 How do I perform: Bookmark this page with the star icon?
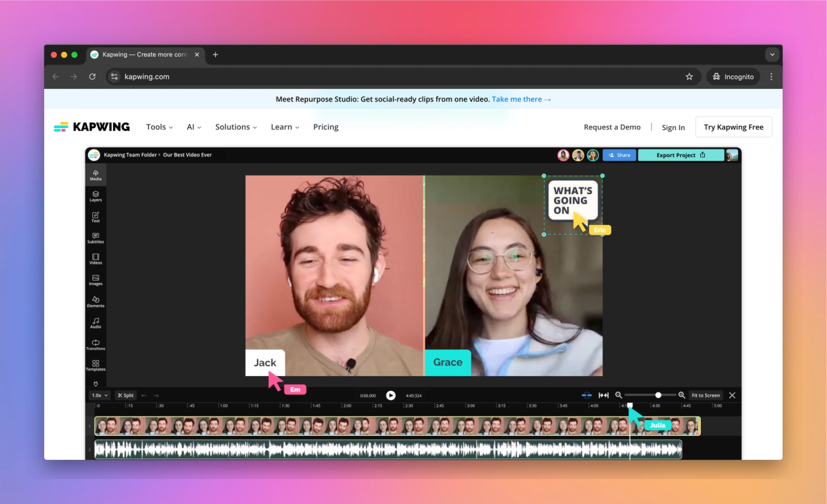689,76
